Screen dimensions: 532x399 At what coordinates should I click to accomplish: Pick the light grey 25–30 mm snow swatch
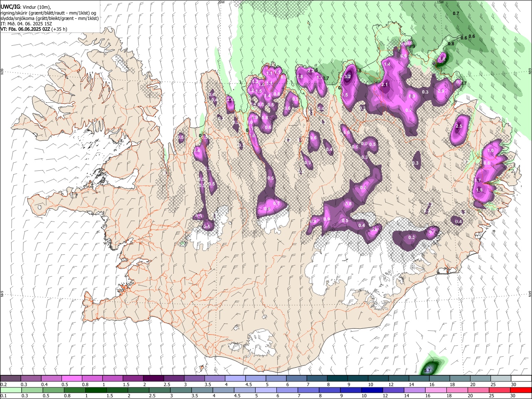501,379
